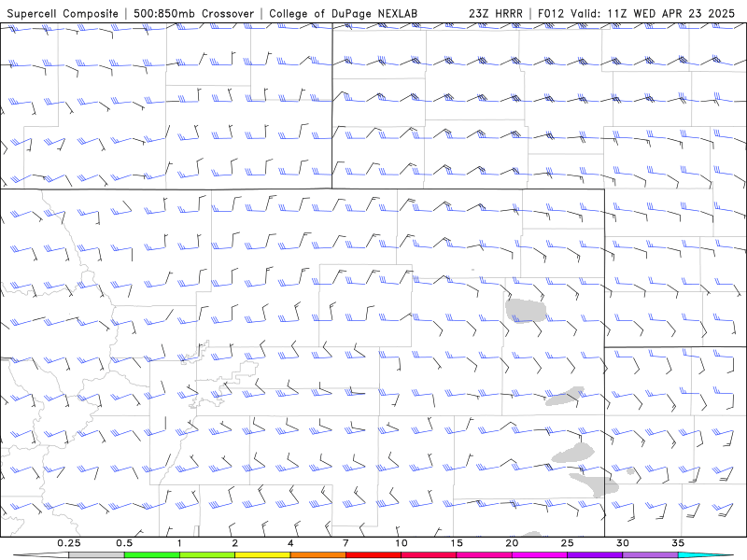
Task: Pick the yellow-green swatch between 1 and 2
Action: 206,555
